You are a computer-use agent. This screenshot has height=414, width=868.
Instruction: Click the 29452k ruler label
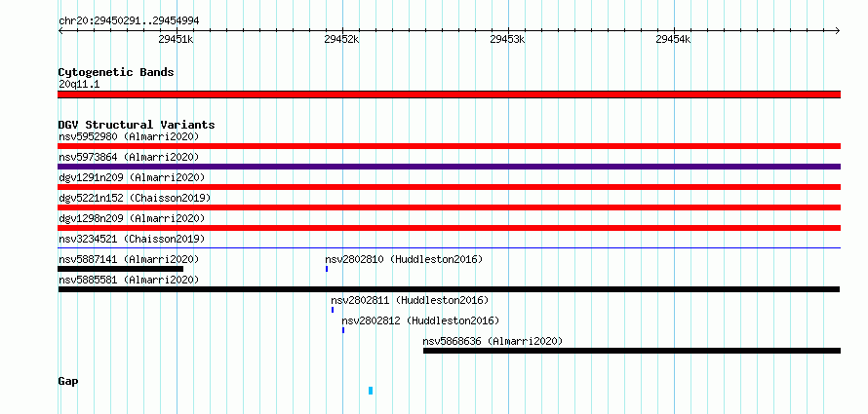click(341, 39)
